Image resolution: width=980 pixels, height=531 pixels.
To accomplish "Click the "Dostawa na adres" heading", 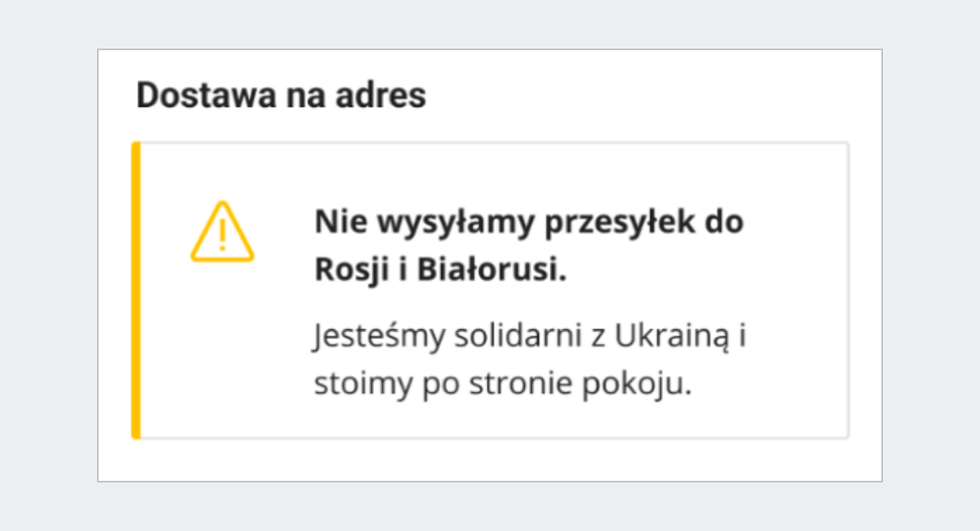I will tap(281, 96).
